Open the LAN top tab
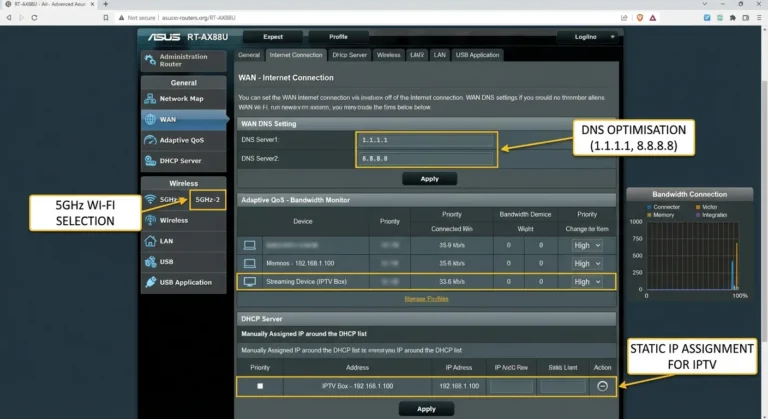Viewport: 768px width, 419px height. [x=439, y=55]
